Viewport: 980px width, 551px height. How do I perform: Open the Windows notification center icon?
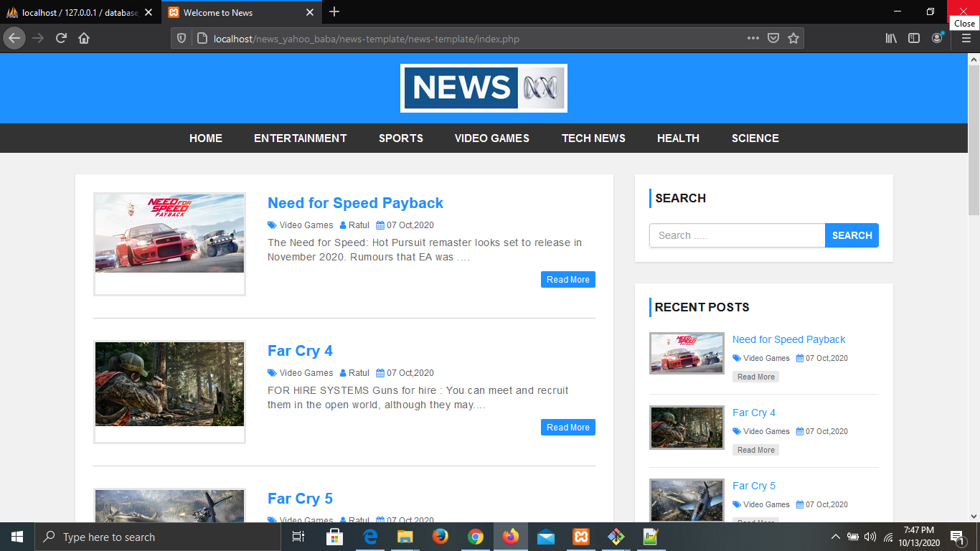(x=957, y=537)
